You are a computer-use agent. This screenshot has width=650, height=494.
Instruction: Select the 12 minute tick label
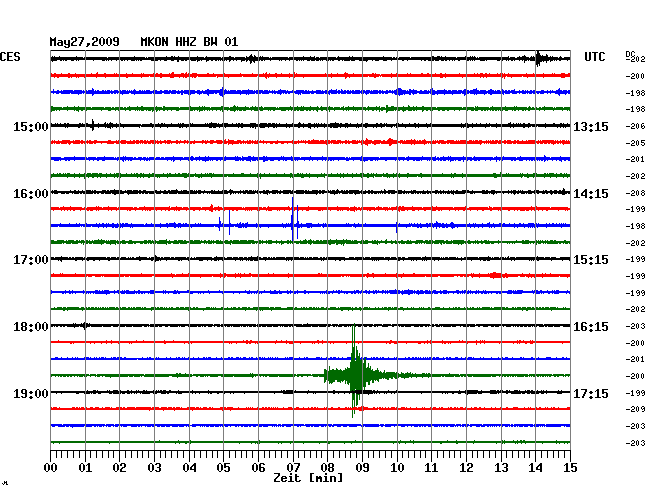(x=466, y=468)
